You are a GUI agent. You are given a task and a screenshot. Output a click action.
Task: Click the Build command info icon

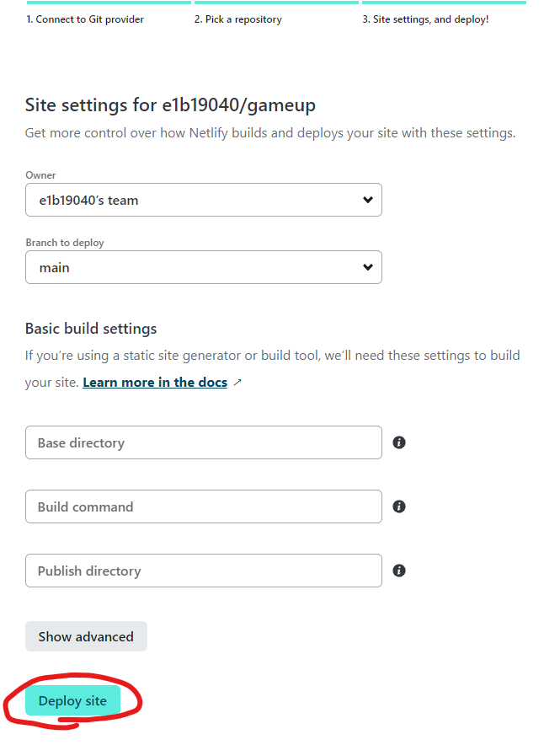point(398,506)
